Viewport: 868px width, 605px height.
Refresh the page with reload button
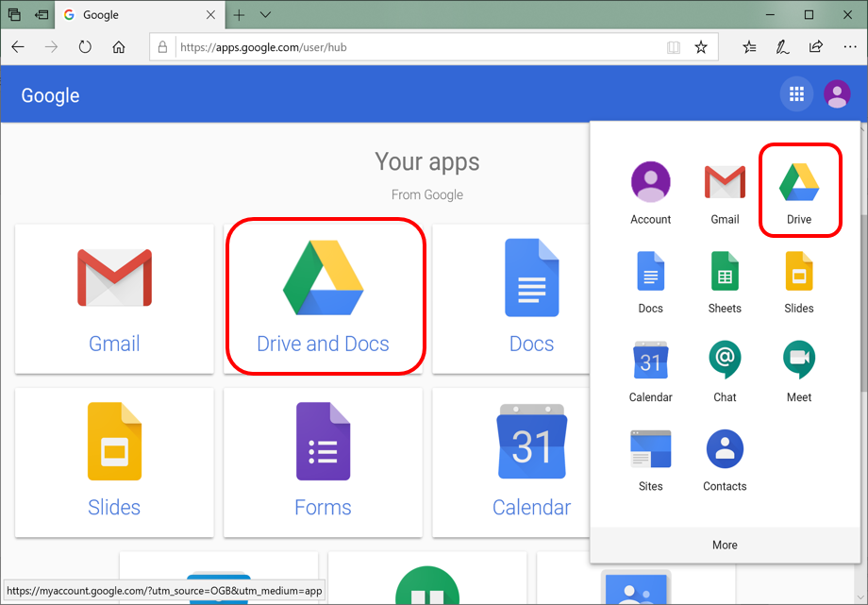[85, 47]
